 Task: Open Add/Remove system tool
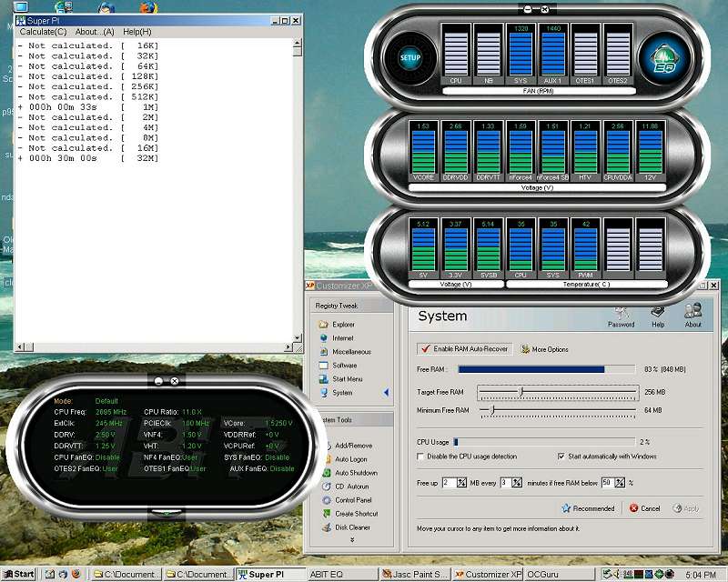[348, 446]
